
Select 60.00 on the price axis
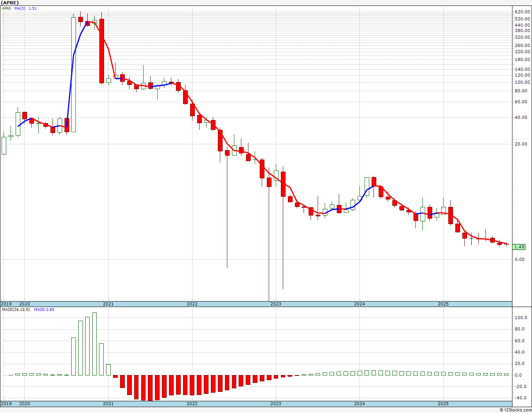pyautogui.click(x=521, y=102)
